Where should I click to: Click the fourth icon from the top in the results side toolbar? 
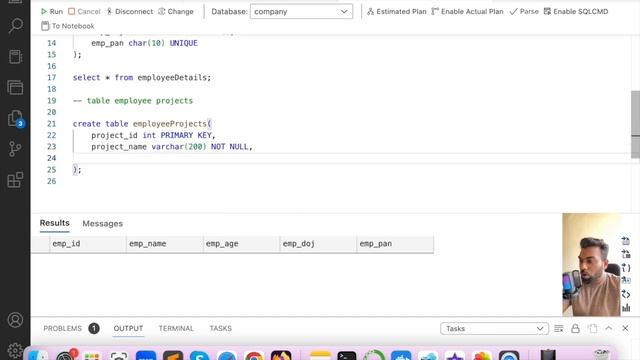(x=626, y=281)
